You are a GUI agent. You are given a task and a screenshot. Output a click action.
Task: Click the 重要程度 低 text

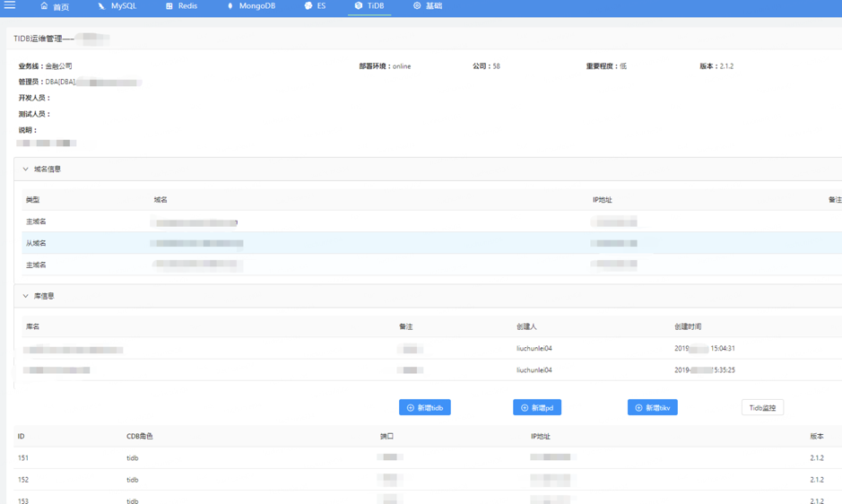coord(606,66)
